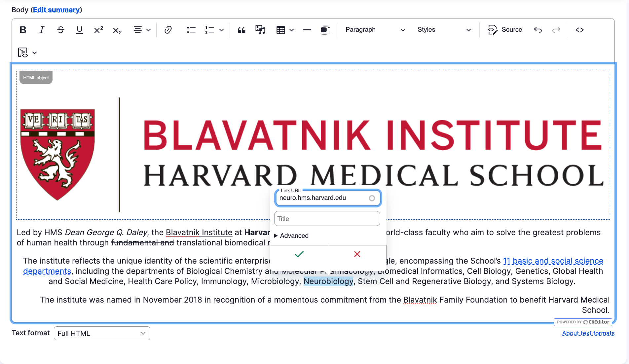629x364 pixels.
Task: Open numbered list style options arrow
Action: [x=222, y=30]
